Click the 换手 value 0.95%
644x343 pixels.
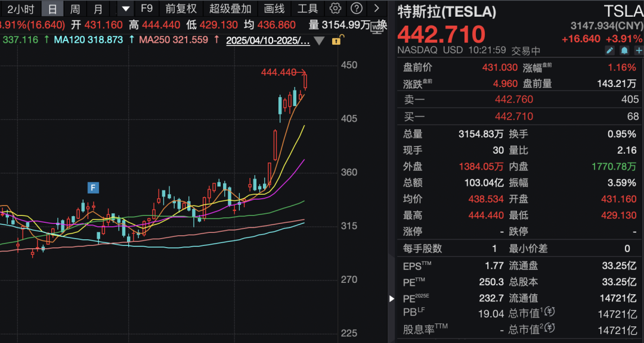pyautogui.click(x=622, y=134)
